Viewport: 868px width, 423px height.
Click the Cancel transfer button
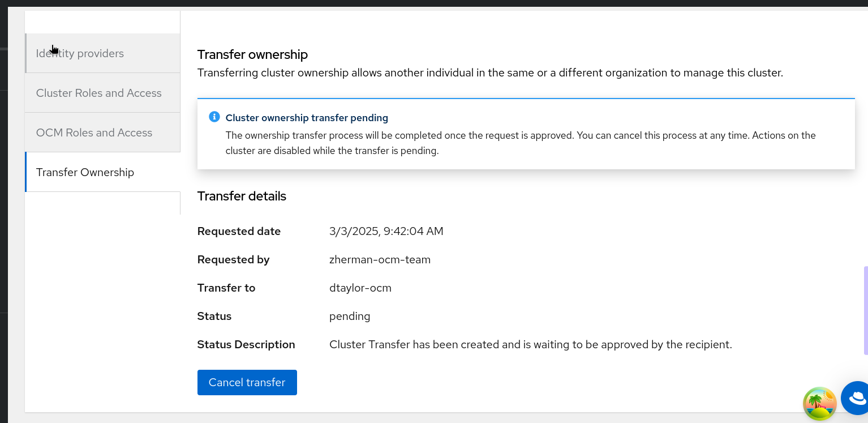(247, 382)
